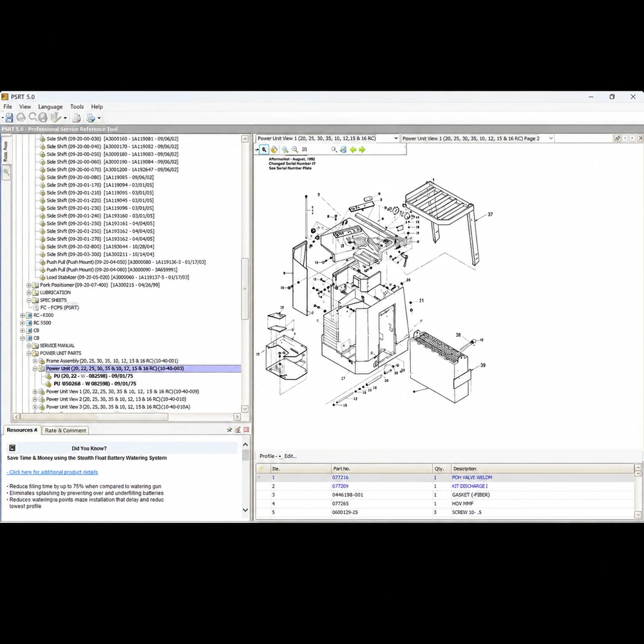Click the grayed print icon beside Save
The image size is (644, 644).
pyautogui.click(x=21, y=118)
